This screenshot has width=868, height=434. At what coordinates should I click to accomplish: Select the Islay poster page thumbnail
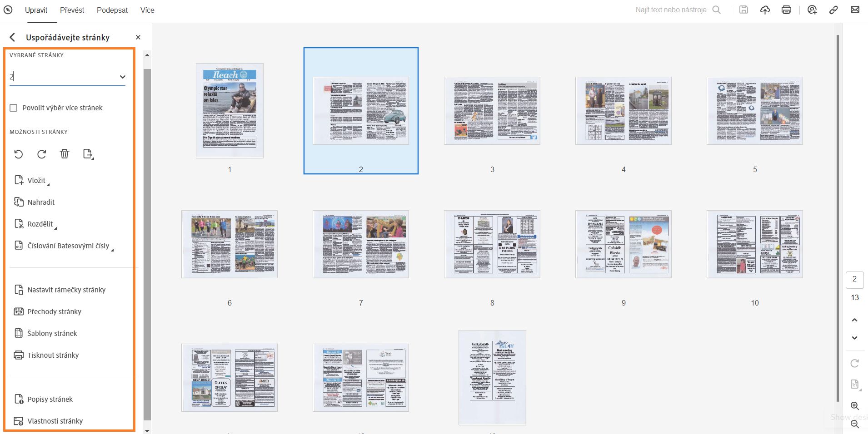click(492, 378)
